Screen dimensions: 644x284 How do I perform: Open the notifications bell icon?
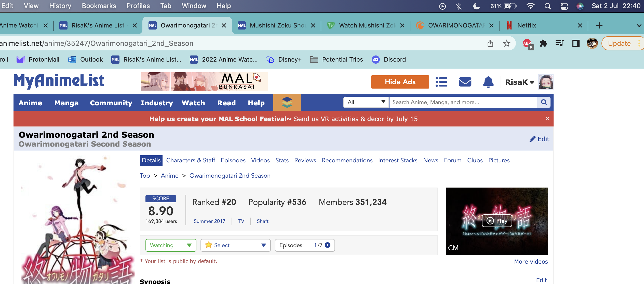pos(488,82)
